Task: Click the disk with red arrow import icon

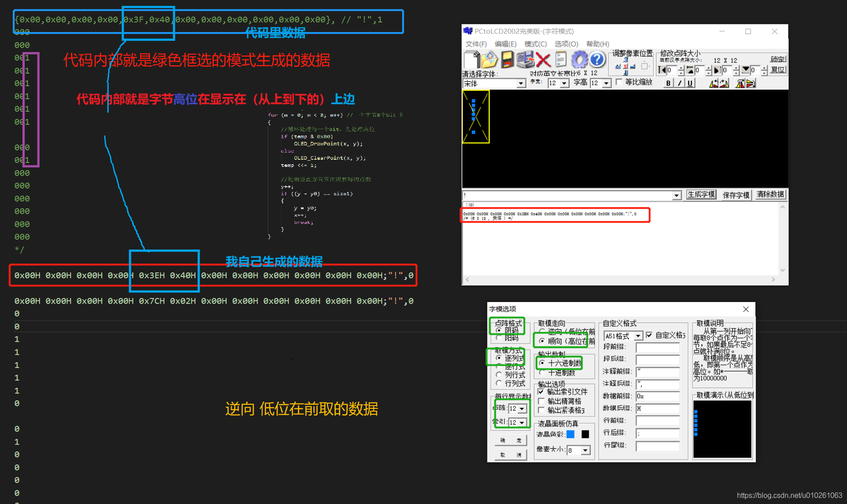Action: pos(525,59)
